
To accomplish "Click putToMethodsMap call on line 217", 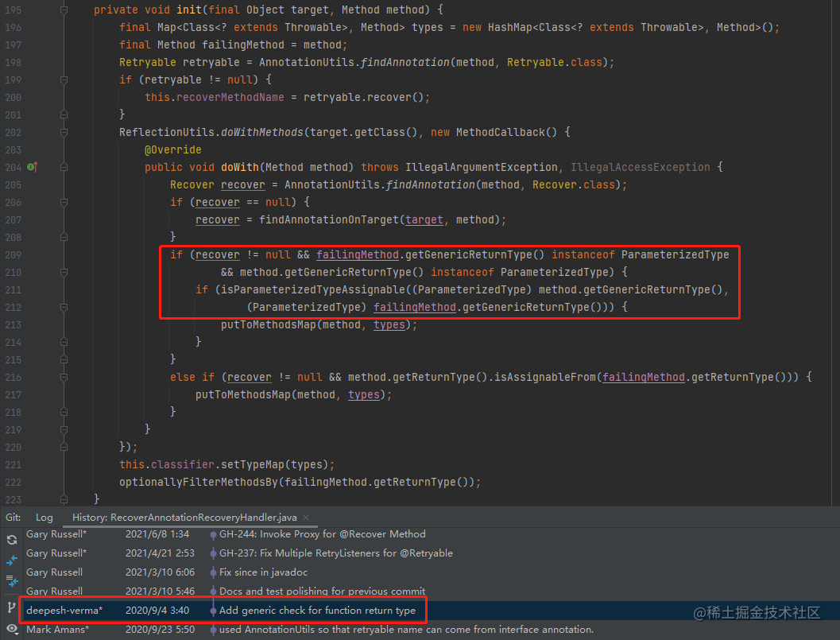I will click(x=243, y=394).
